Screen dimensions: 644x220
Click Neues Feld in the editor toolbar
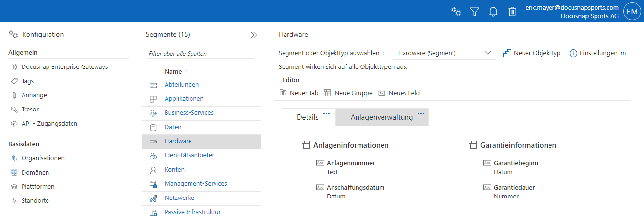coord(399,93)
